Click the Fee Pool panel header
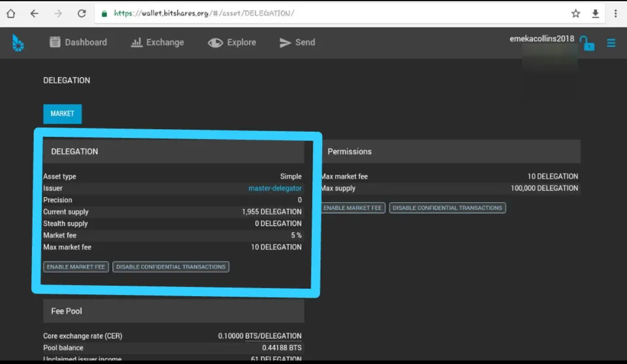This screenshot has height=364, width=627. [x=174, y=311]
